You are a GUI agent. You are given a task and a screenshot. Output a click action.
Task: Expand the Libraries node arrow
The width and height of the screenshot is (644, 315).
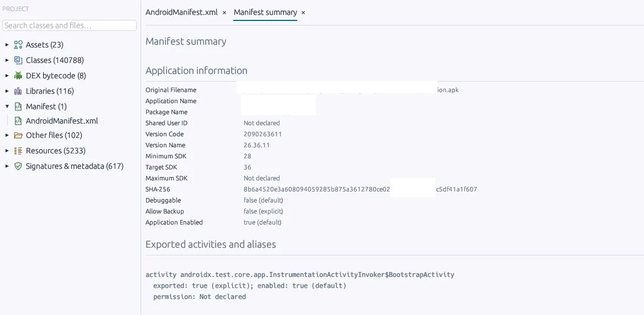(7, 91)
